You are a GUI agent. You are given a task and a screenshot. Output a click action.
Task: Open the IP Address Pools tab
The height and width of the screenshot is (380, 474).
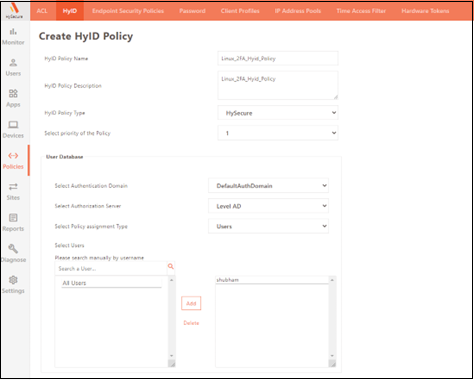298,11
